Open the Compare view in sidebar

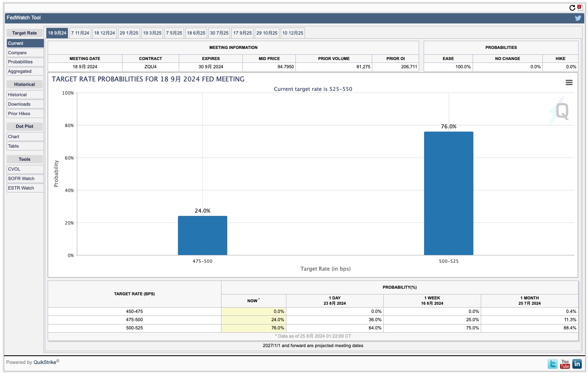17,53
